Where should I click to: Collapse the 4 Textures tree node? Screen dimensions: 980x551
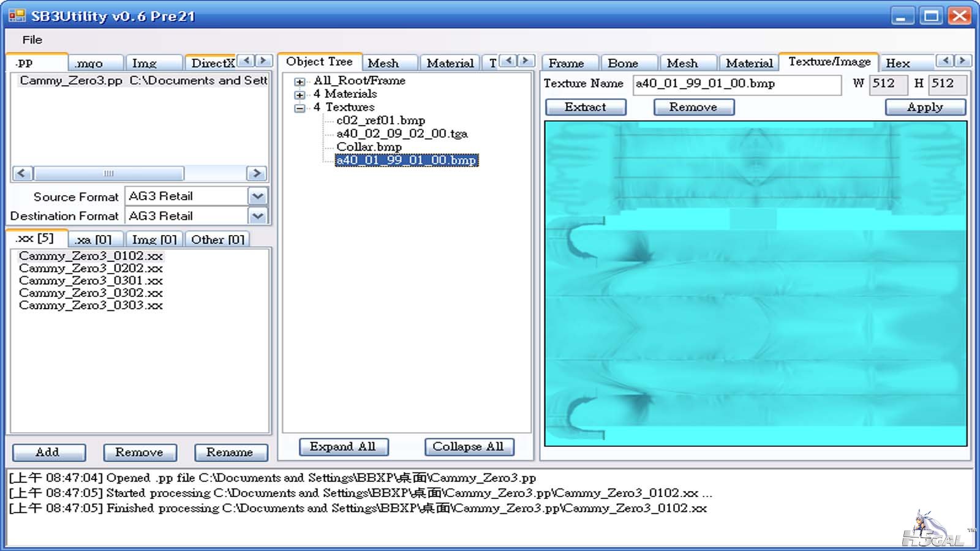point(300,108)
